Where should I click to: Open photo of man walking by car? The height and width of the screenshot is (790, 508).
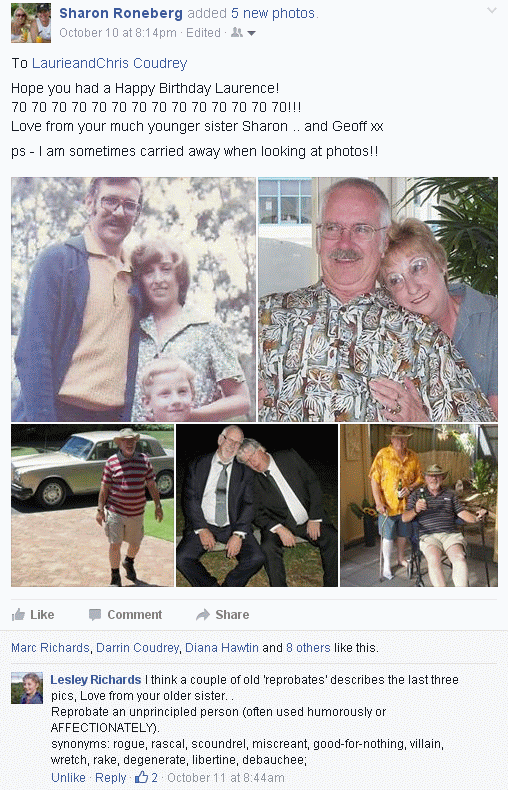[x=93, y=505]
